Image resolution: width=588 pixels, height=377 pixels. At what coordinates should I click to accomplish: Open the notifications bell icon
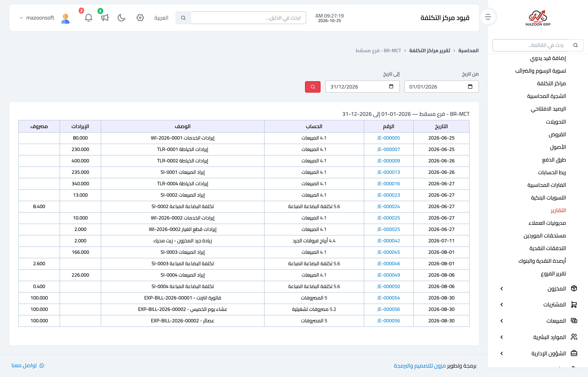click(88, 18)
